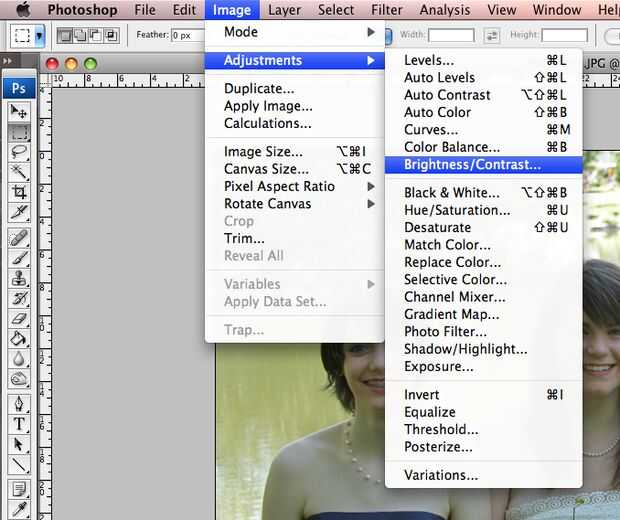Open the File menu

click(145, 10)
